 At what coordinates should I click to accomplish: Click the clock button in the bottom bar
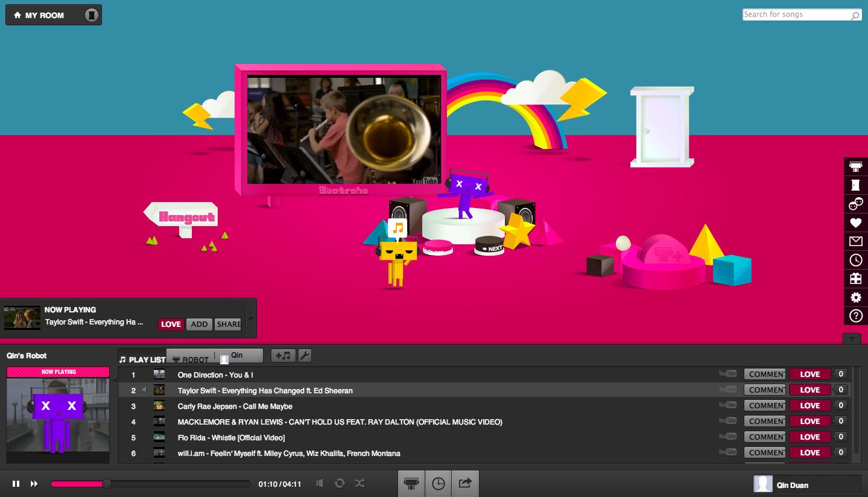[438, 483]
